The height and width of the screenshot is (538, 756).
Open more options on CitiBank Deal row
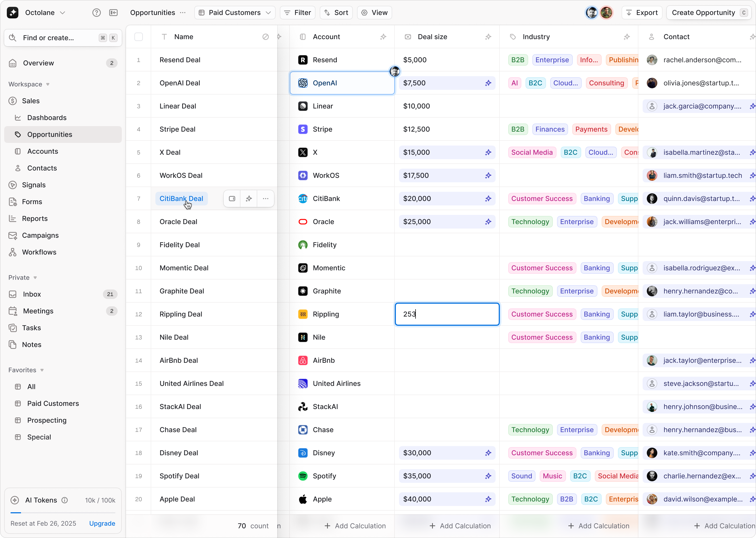[x=265, y=198]
